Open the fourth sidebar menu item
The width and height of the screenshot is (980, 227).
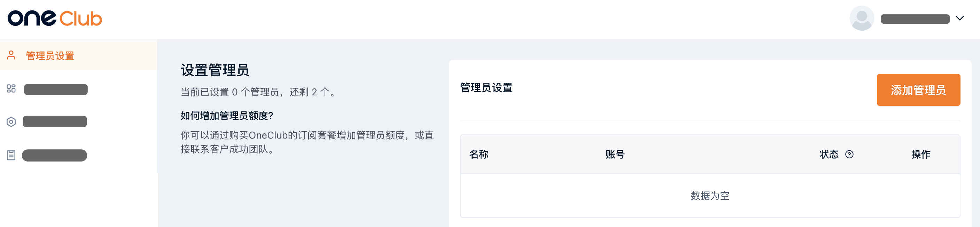click(x=78, y=155)
